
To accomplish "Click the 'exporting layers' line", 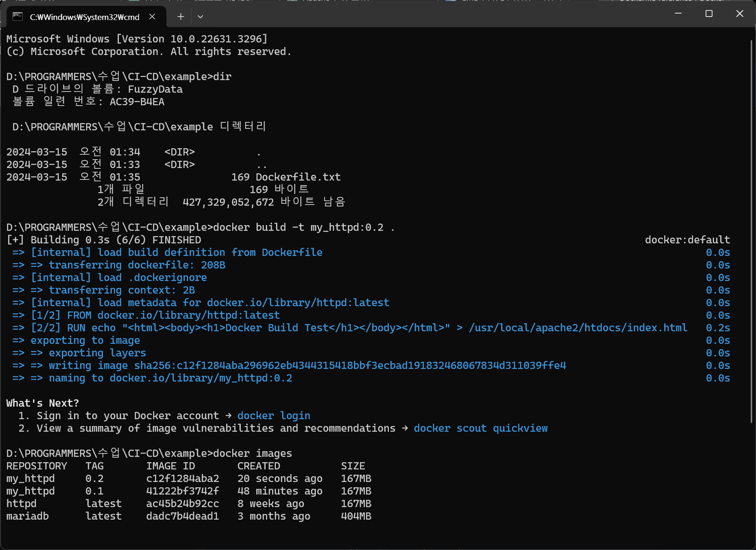I will pos(79,353).
